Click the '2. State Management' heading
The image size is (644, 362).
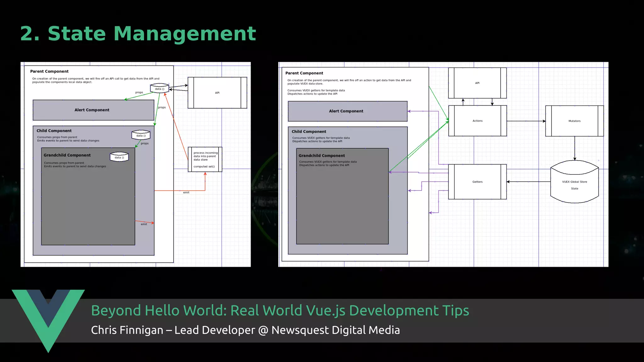pyautogui.click(x=138, y=34)
